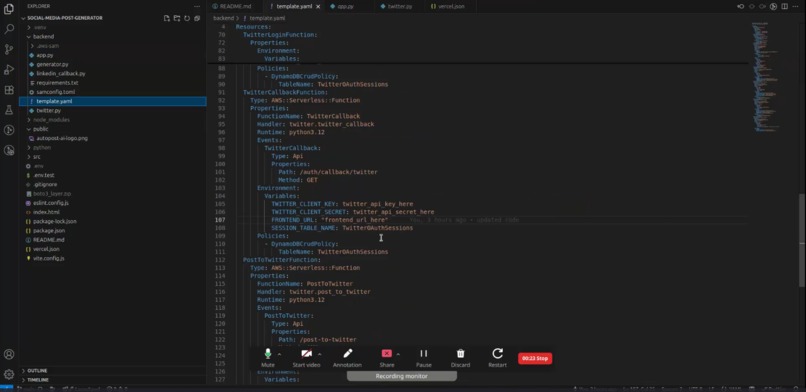Open the Accounts menu in activity bar
This screenshot has width=806, height=392.
[x=9, y=354]
